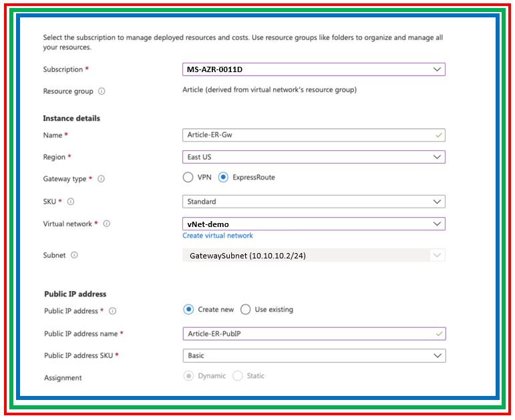The height and width of the screenshot is (420, 515).
Task: Open Public IP address SKU dropdown
Action: 313,356
